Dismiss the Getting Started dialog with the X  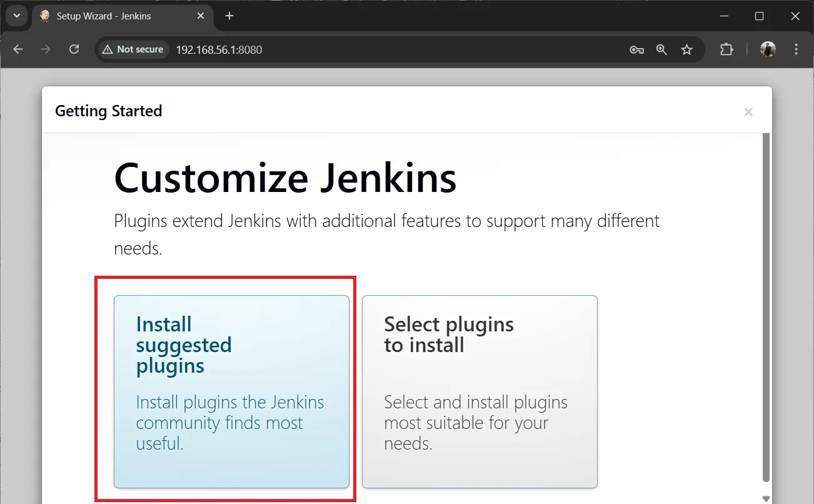pos(748,111)
